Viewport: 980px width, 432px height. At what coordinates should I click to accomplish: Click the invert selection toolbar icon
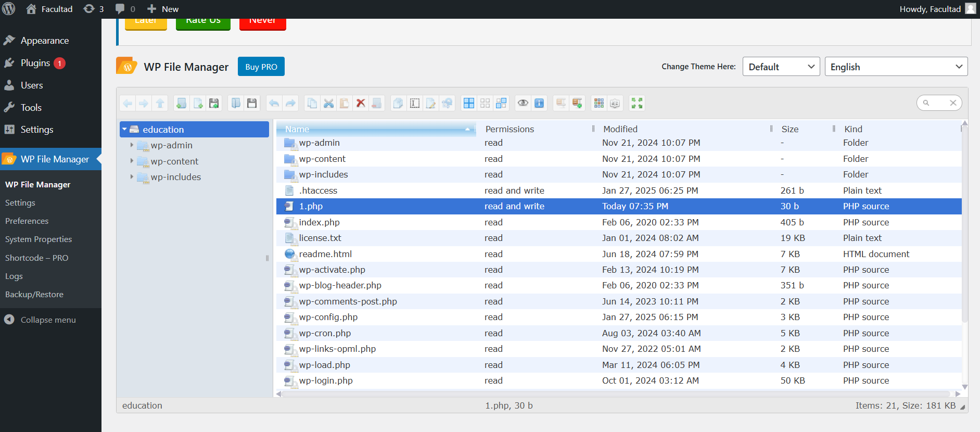501,103
